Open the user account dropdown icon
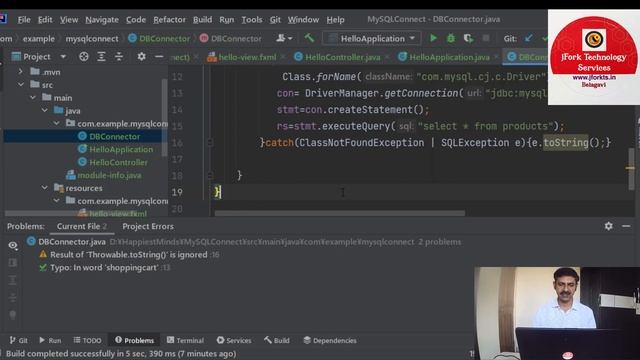Viewport: 640px width, 360px height. pyautogui.click(x=284, y=38)
